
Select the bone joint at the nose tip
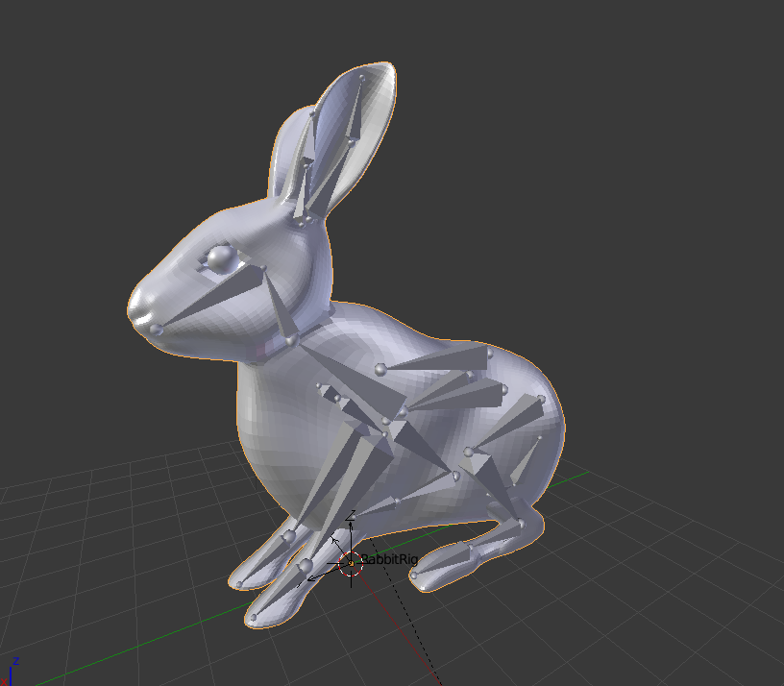(x=156, y=330)
